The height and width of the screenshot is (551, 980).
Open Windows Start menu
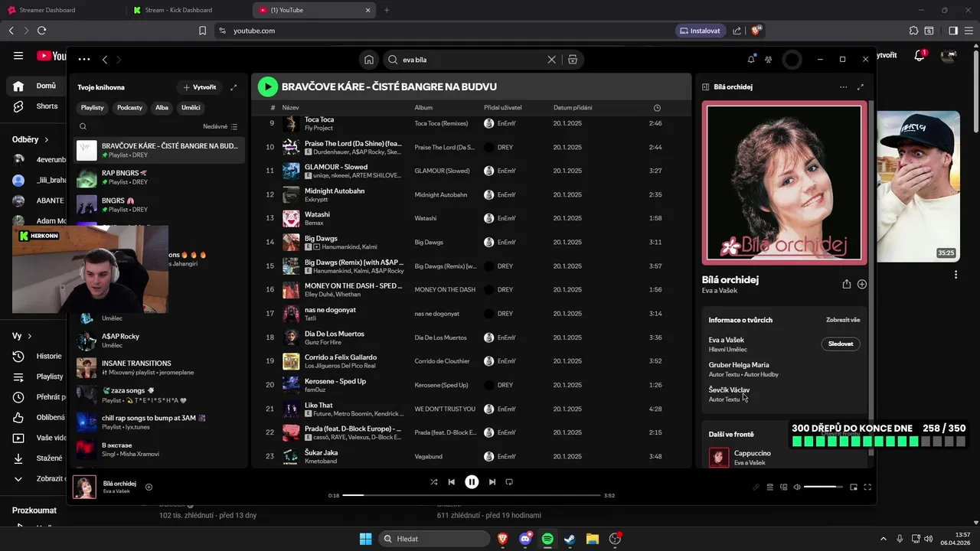click(x=366, y=539)
